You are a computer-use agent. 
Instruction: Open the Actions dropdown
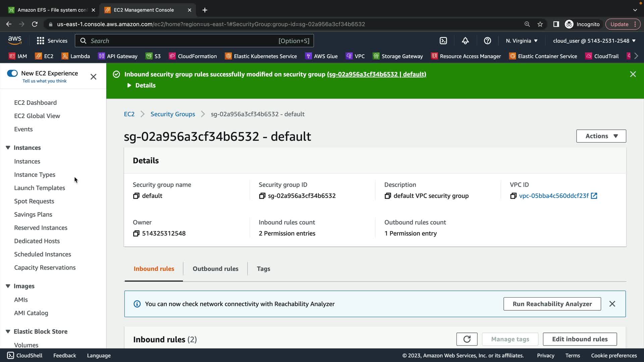[x=601, y=136]
